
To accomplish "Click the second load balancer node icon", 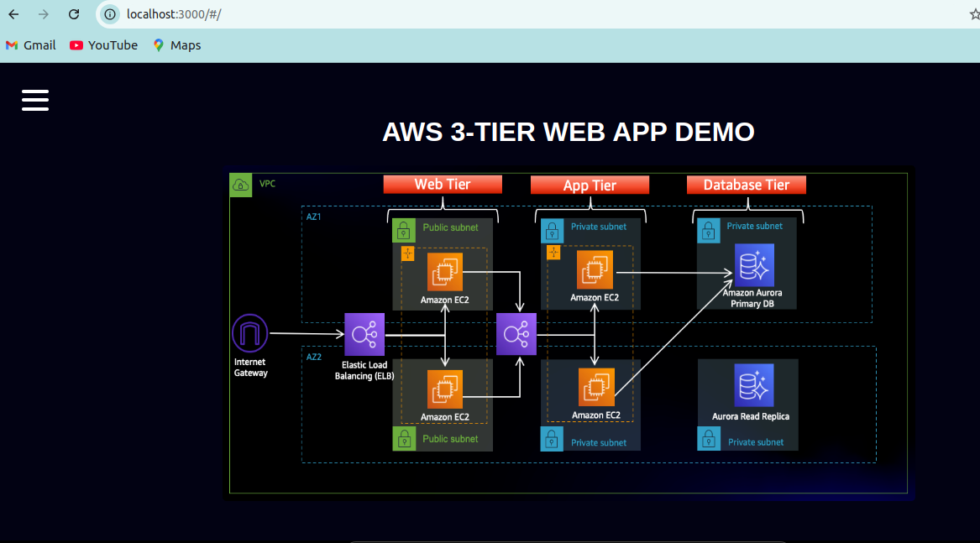I will click(x=516, y=333).
